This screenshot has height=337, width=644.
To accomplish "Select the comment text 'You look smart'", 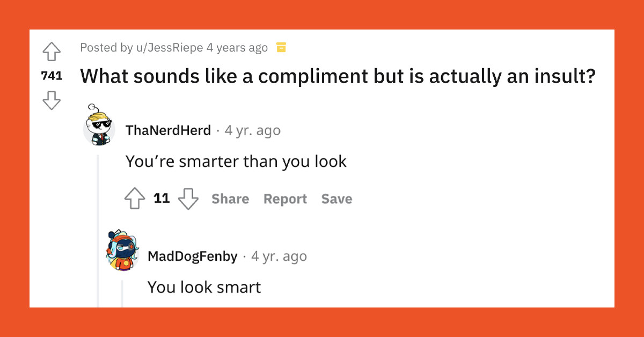I will [204, 287].
